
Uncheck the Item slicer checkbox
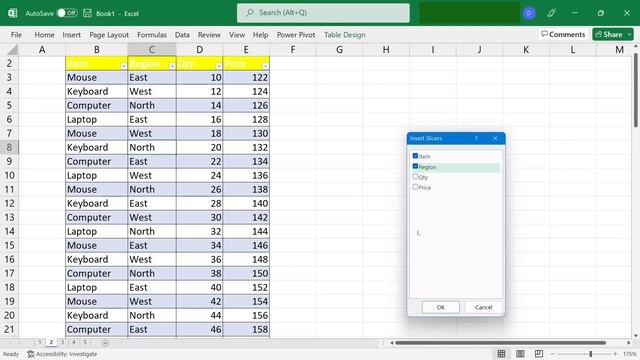[x=415, y=156]
